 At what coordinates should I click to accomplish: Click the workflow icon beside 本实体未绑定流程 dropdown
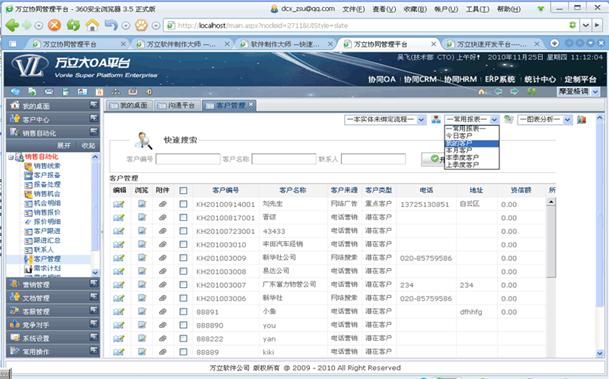click(436, 120)
